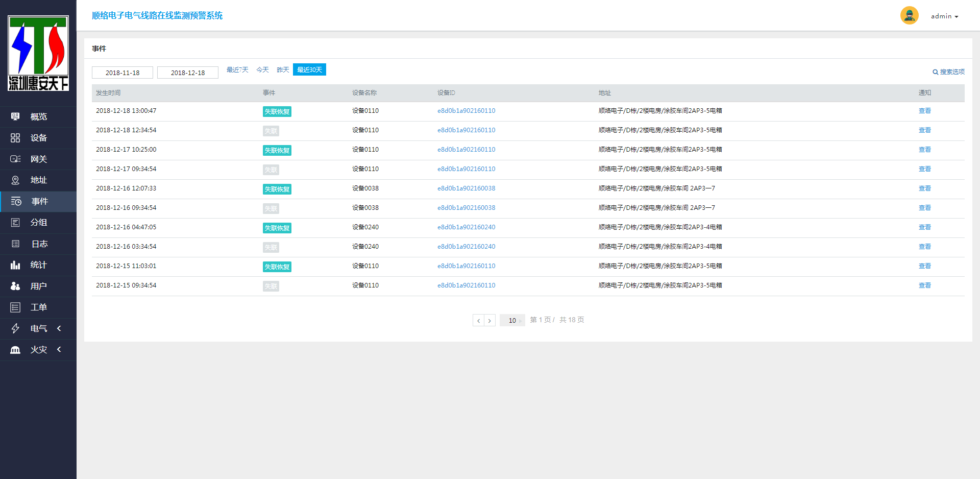This screenshot has width=980, height=479.
Task: Select the 昨天 date filter
Action: pyautogui.click(x=283, y=70)
